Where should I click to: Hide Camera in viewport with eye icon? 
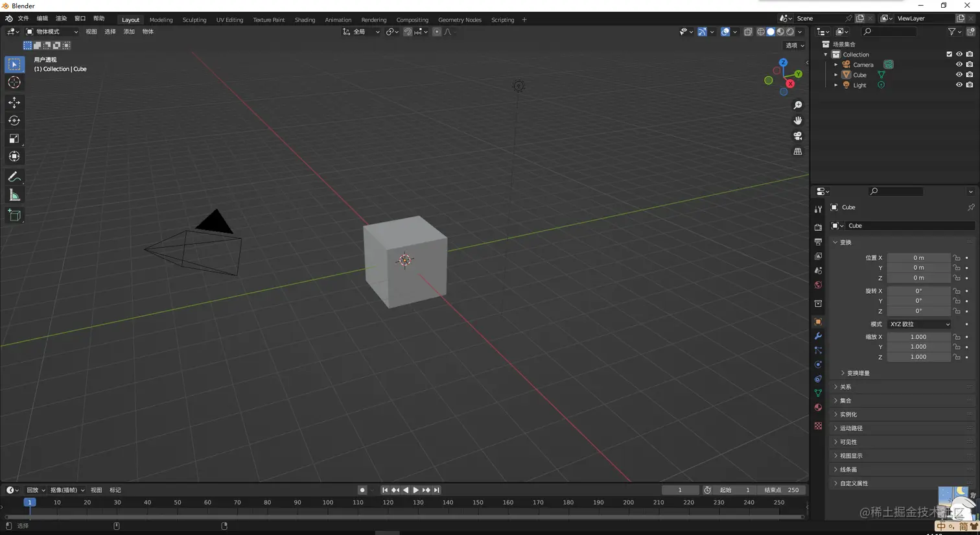click(x=959, y=64)
